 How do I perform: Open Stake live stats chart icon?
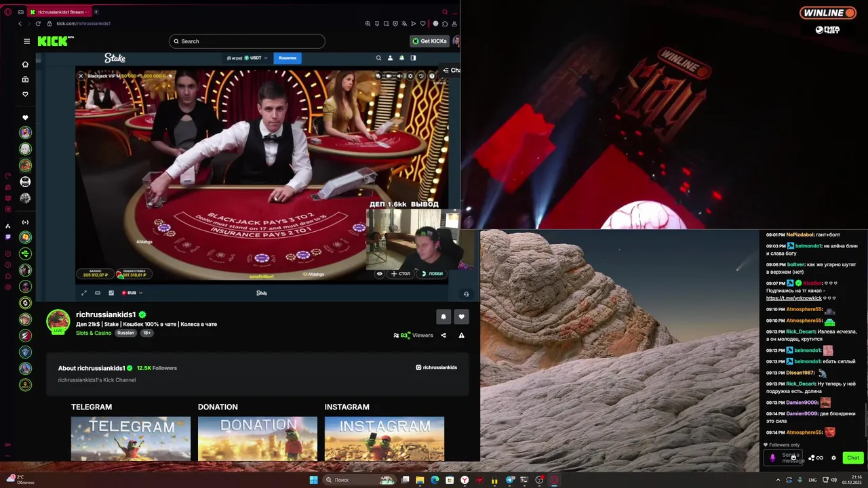click(111, 293)
